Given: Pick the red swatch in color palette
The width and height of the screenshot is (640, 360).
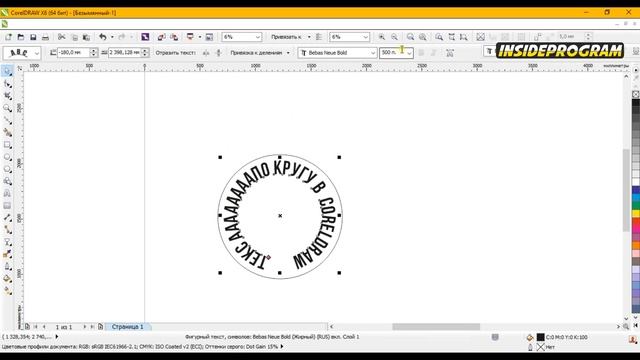Looking at the screenshot, I should pyautogui.click(x=636, y=222).
